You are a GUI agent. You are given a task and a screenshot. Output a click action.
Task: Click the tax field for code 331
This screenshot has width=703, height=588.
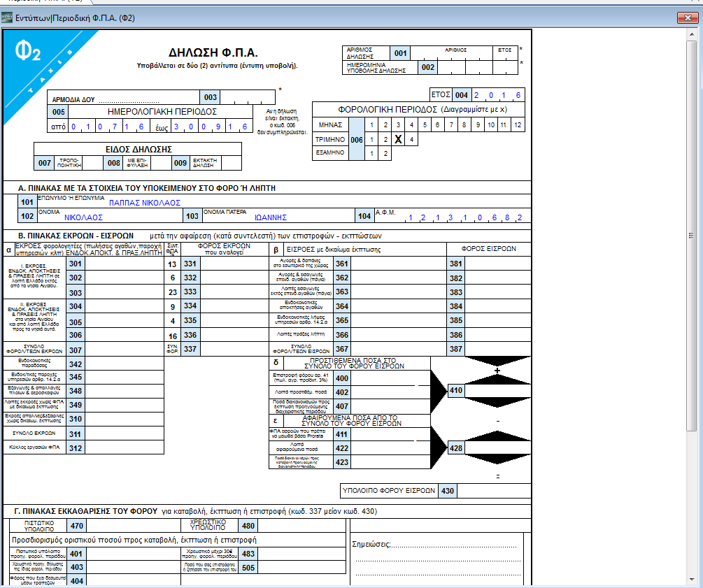234,264
